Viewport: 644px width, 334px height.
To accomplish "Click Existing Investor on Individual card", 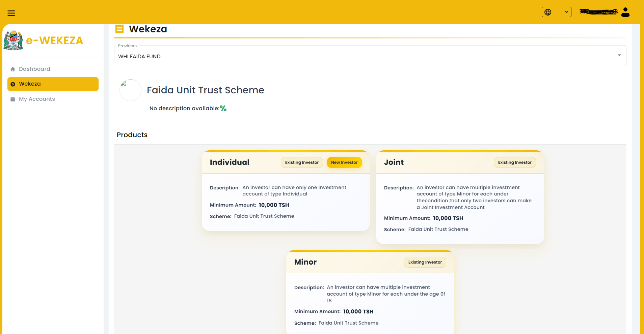I will (x=302, y=162).
